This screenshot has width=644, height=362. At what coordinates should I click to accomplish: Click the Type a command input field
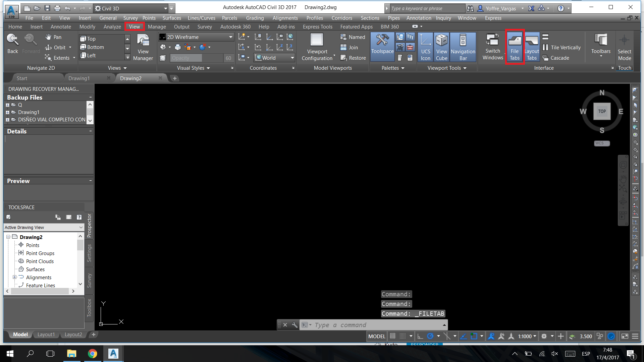click(374, 325)
